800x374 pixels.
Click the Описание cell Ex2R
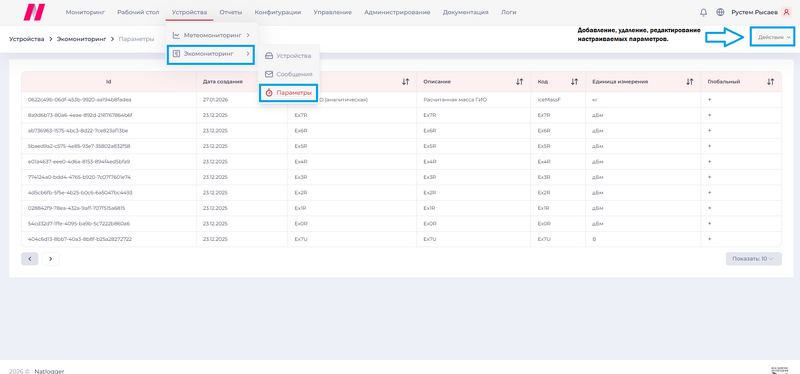coord(430,193)
